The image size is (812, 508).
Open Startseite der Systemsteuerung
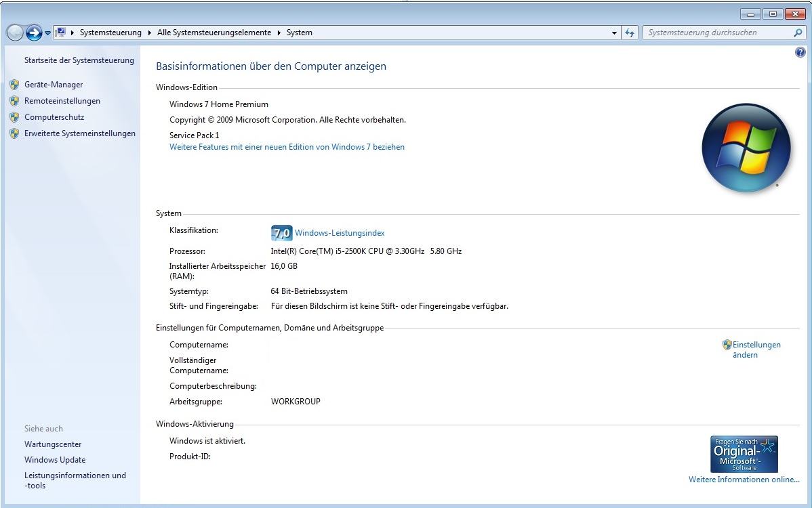[x=79, y=60]
